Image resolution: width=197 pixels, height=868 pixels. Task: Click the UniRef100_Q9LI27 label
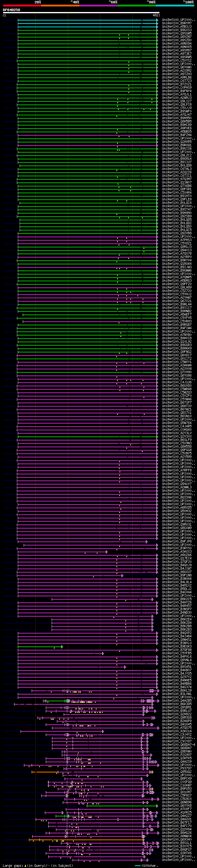pyautogui.click(x=177, y=101)
